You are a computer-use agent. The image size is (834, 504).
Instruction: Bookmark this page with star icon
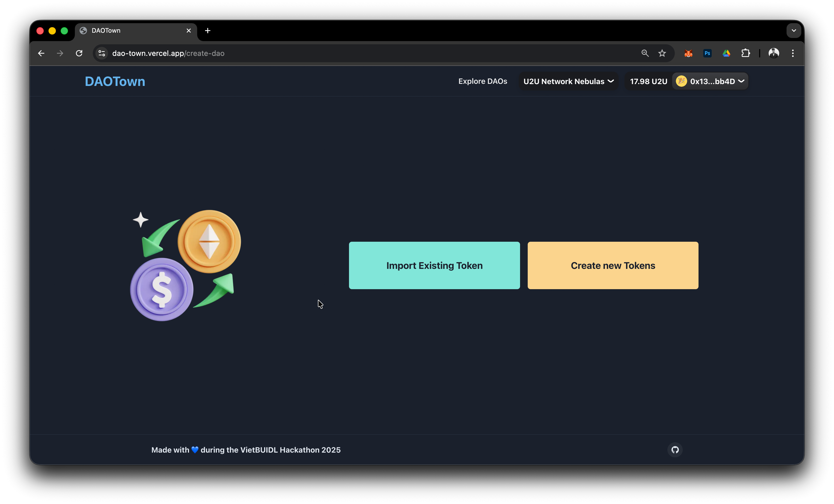coord(662,53)
